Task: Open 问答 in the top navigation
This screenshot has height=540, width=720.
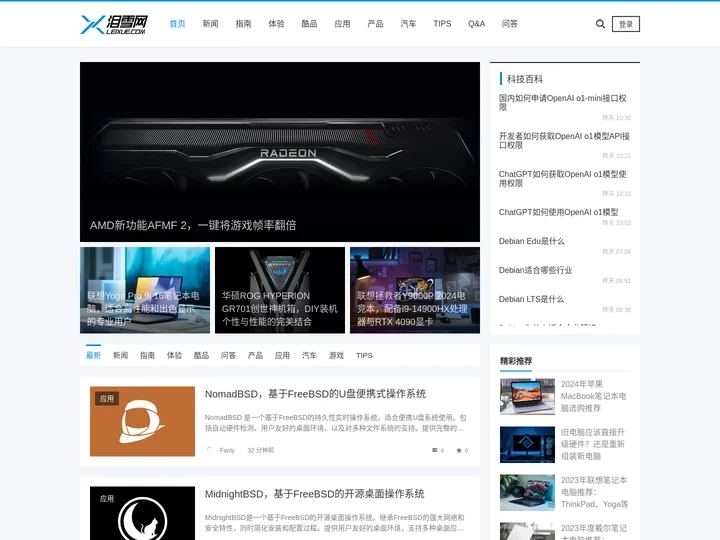Action: [x=510, y=24]
